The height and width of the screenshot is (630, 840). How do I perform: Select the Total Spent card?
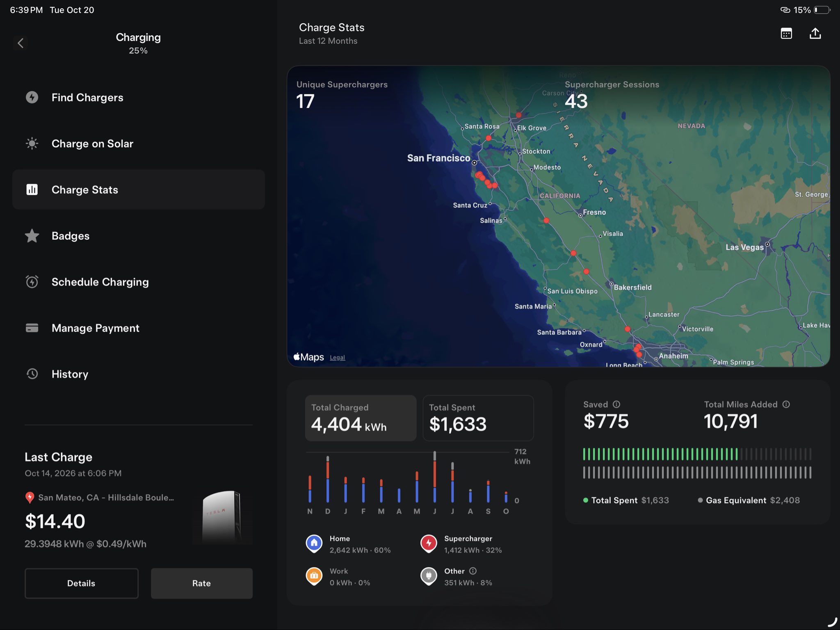tap(478, 418)
